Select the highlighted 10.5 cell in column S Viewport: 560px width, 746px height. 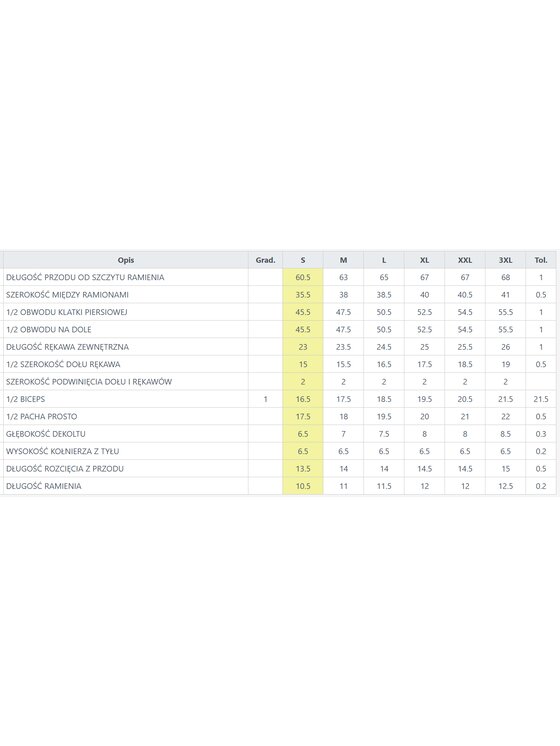point(303,486)
